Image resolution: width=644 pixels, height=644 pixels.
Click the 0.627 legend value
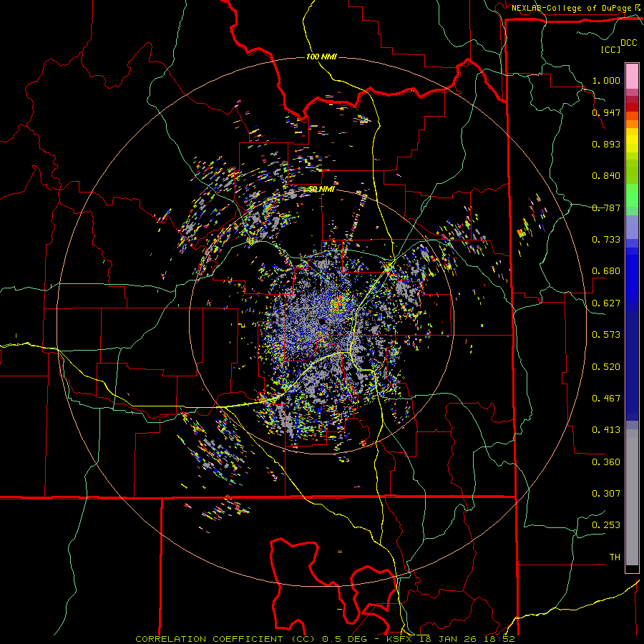click(x=606, y=303)
